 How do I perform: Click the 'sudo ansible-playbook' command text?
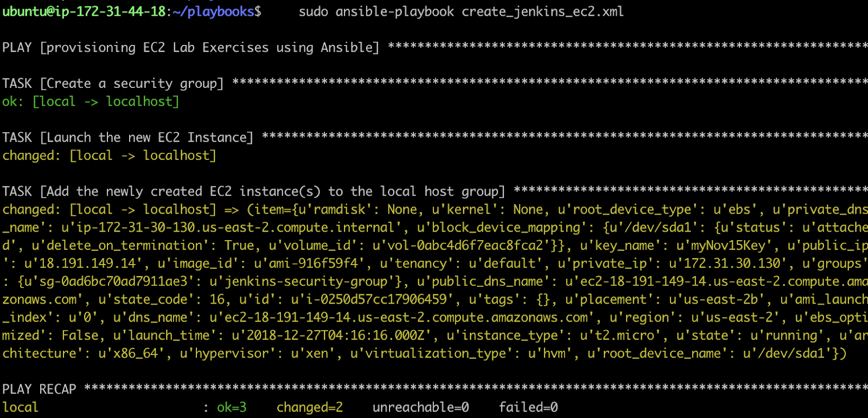click(376, 11)
